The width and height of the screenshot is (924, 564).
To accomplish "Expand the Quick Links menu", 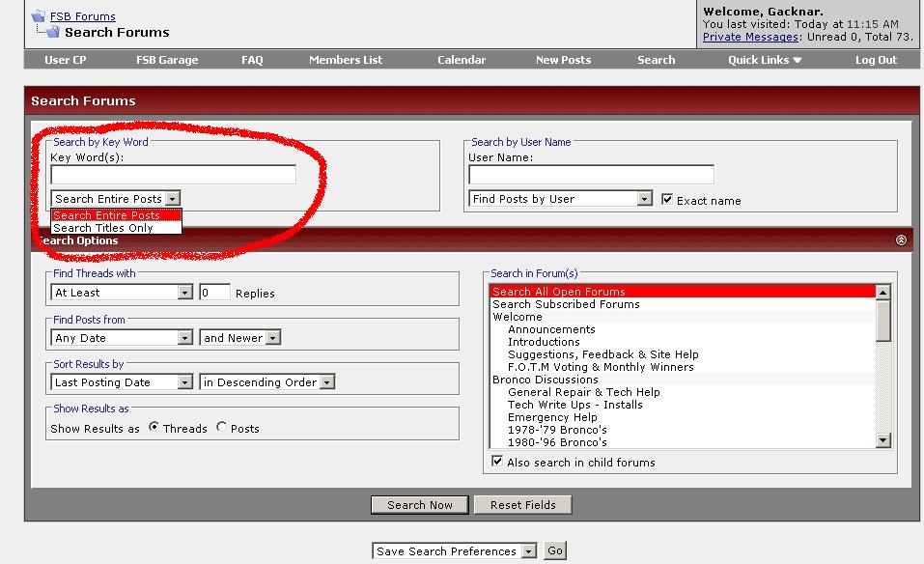I will pos(765,60).
